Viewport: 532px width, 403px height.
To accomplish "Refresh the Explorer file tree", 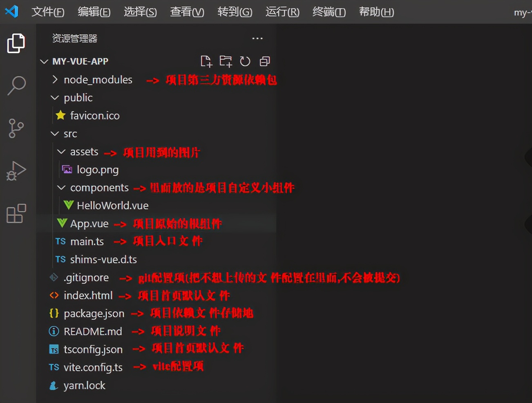I will (245, 61).
